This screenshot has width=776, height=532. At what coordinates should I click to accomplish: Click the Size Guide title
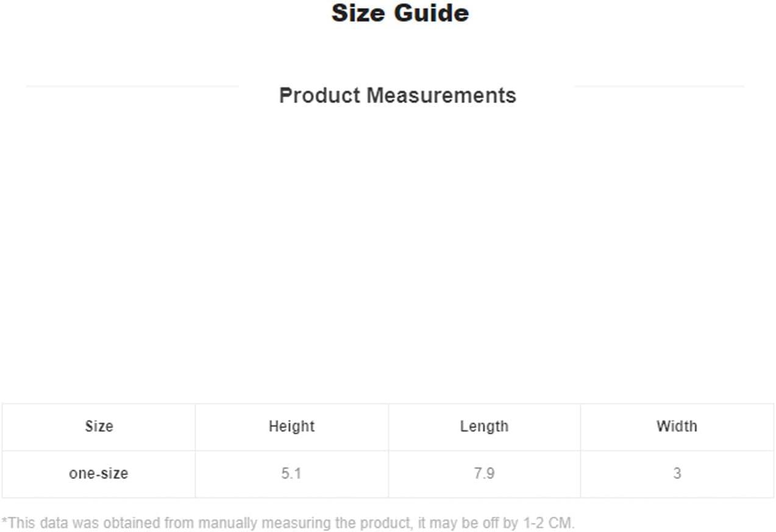coord(400,13)
